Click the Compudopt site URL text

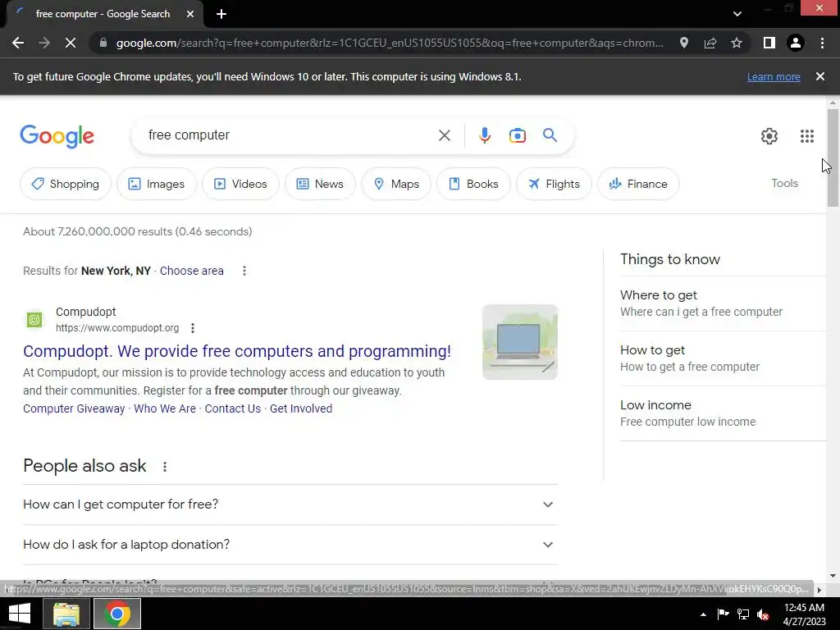[117, 328]
